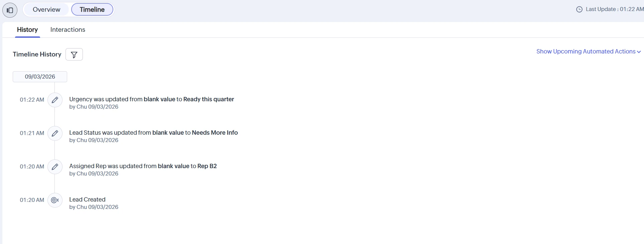
Task: Click 'by Chu 09/03/2026' under Lead Created
Action: pos(94,207)
